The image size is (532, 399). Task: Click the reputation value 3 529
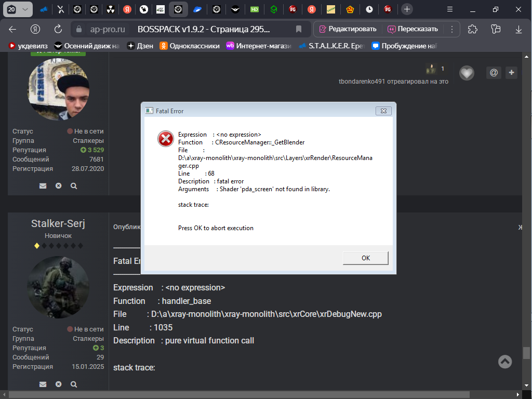(92, 150)
